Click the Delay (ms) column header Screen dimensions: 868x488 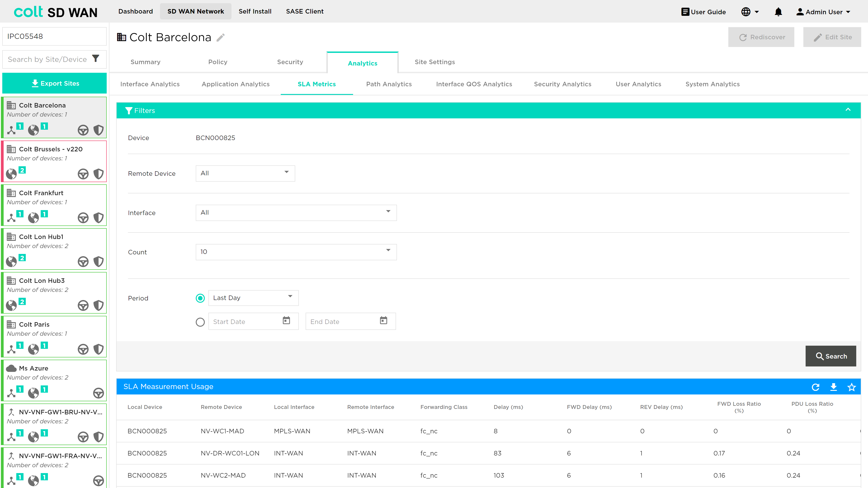pos(508,407)
